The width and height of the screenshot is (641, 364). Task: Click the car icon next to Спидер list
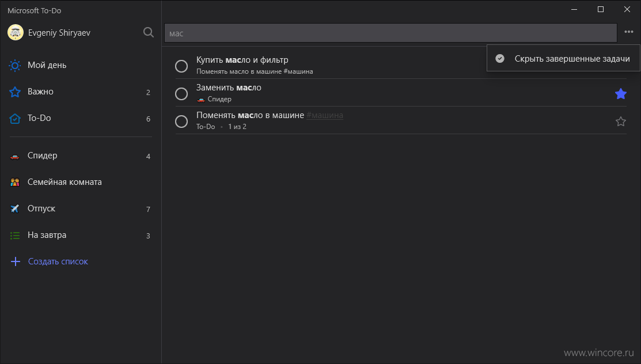click(x=15, y=156)
